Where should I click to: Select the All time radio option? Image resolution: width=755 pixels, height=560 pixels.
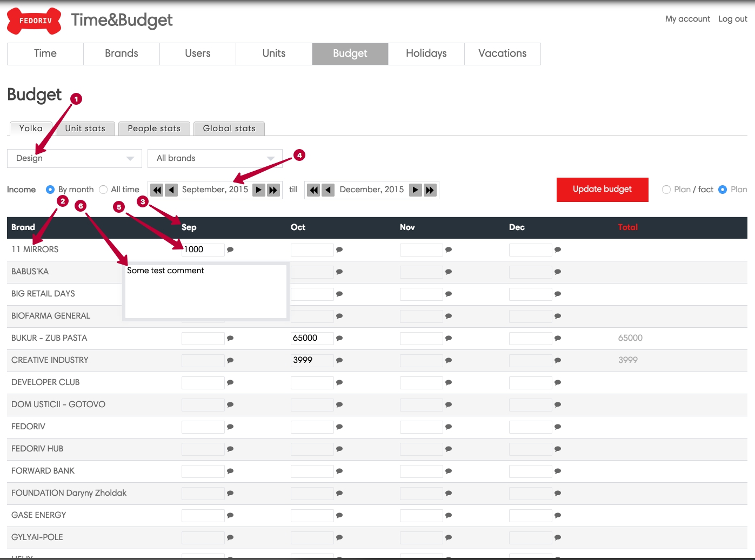(103, 190)
